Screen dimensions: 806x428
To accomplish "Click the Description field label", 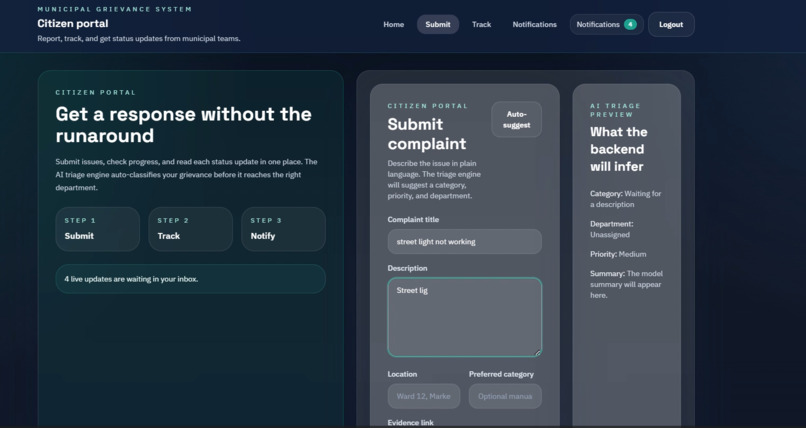I will point(407,268).
